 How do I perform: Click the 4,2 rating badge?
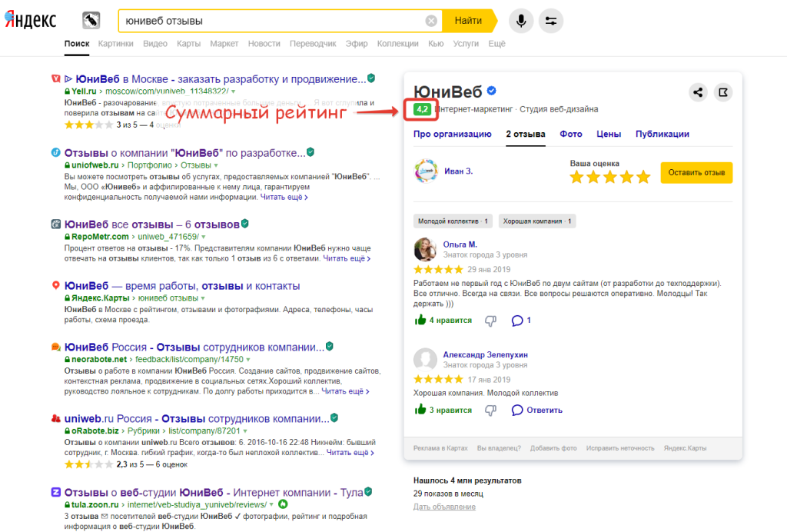point(422,109)
